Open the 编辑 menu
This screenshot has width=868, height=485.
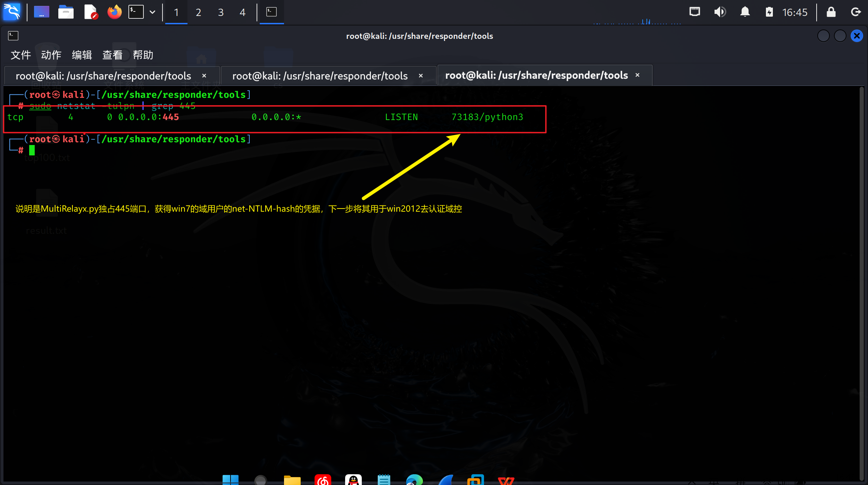[x=82, y=55]
